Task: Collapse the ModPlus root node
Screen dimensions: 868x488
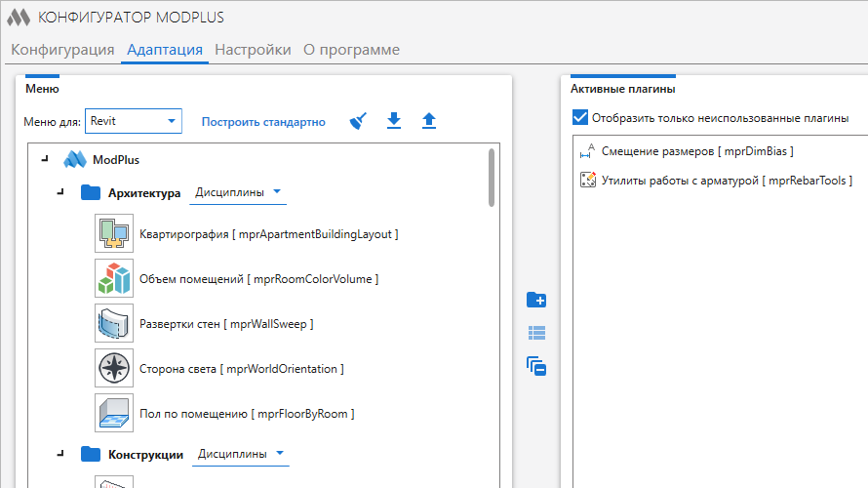Action: (x=46, y=159)
